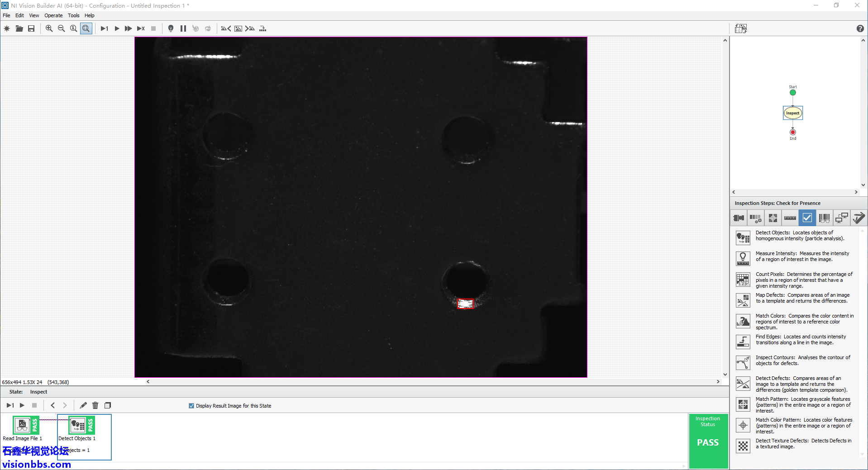Go to next step with right chevron
This screenshot has height=470, width=868.
tap(65, 405)
